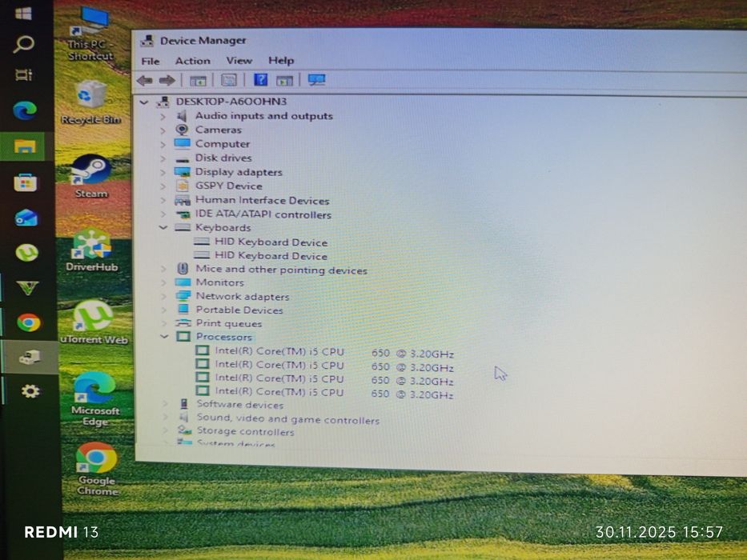Open the Microsoft Edge desktop shortcut

pyautogui.click(x=94, y=400)
